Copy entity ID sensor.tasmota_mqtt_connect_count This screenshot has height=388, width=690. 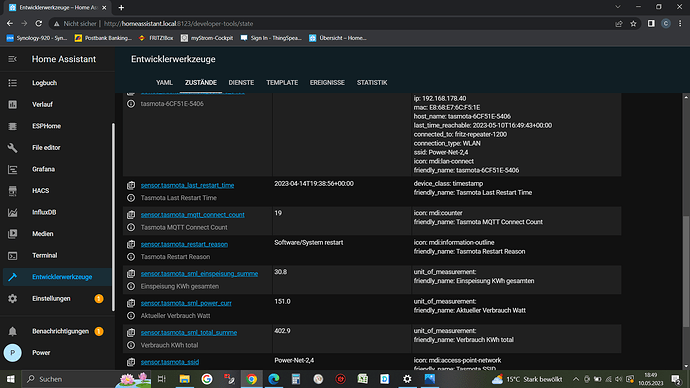pyautogui.click(x=131, y=215)
